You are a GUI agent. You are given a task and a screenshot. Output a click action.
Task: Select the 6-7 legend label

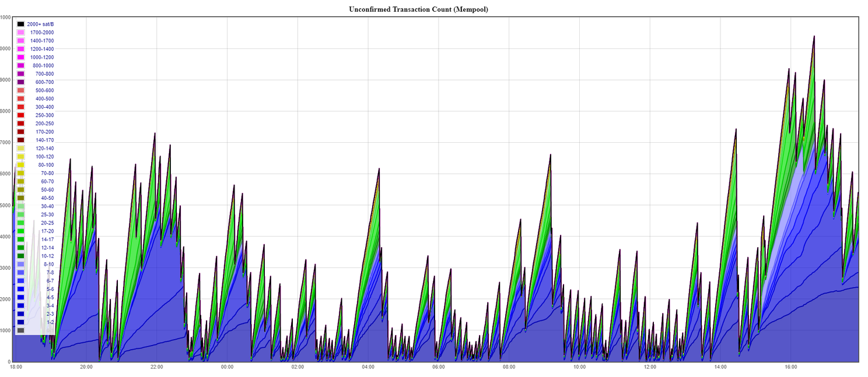(x=50, y=280)
